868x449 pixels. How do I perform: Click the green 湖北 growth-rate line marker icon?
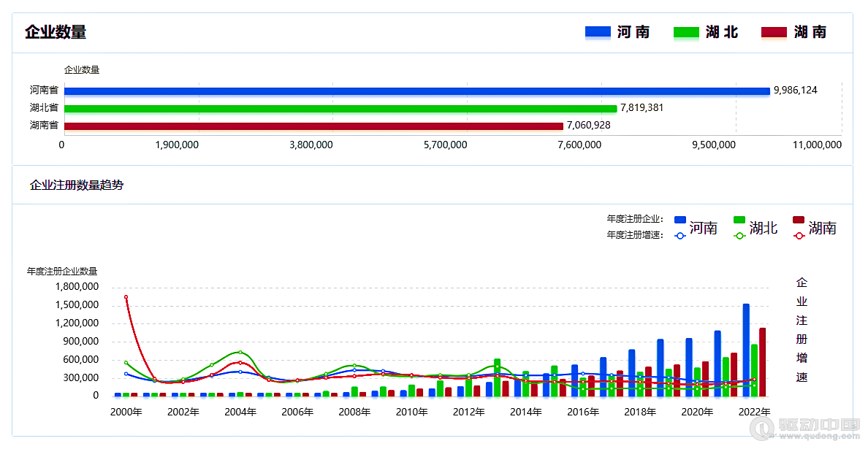[x=739, y=236]
